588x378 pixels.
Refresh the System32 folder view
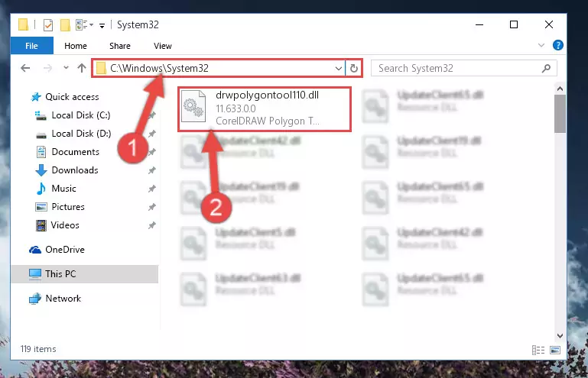point(353,68)
